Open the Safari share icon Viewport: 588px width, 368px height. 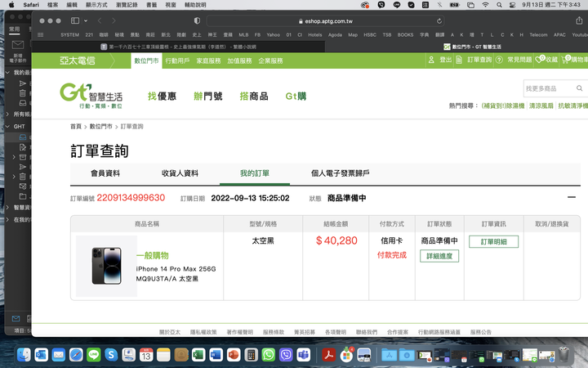(x=579, y=20)
